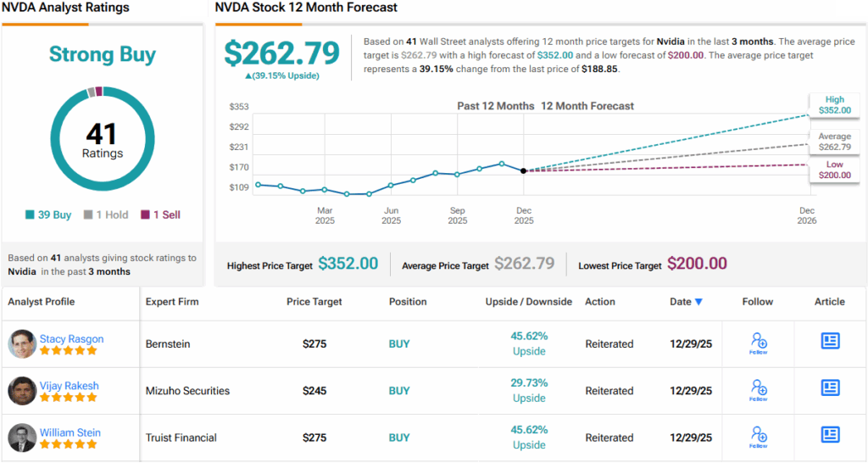868x463 pixels.
Task: Click Vijay Rakesh's profile photo
Action: (22, 390)
